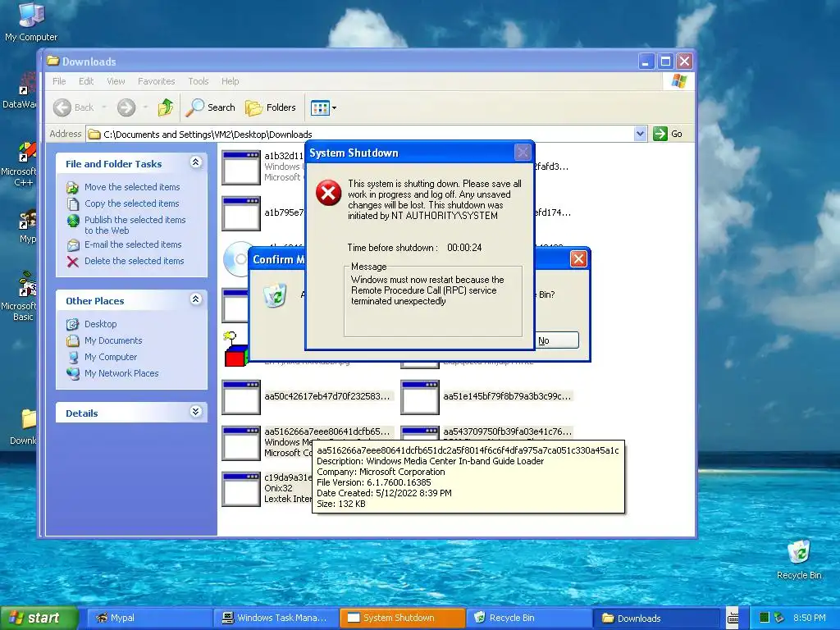Select the Onix32 c19da9a31e file icon
The height and width of the screenshot is (630, 840).
tap(241, 489)
